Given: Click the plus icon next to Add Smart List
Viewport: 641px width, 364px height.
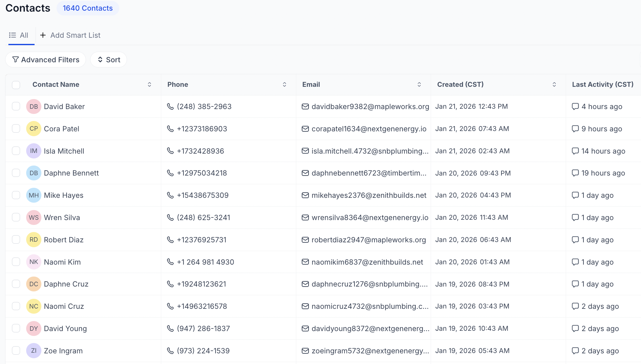Looking at the screenshot, I should tap(43, 35).
